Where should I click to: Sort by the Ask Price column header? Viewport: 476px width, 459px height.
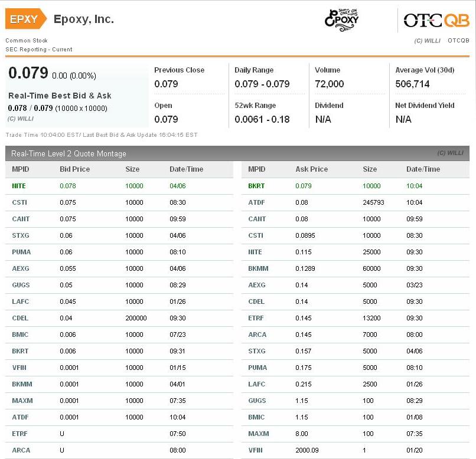point(311,169)
